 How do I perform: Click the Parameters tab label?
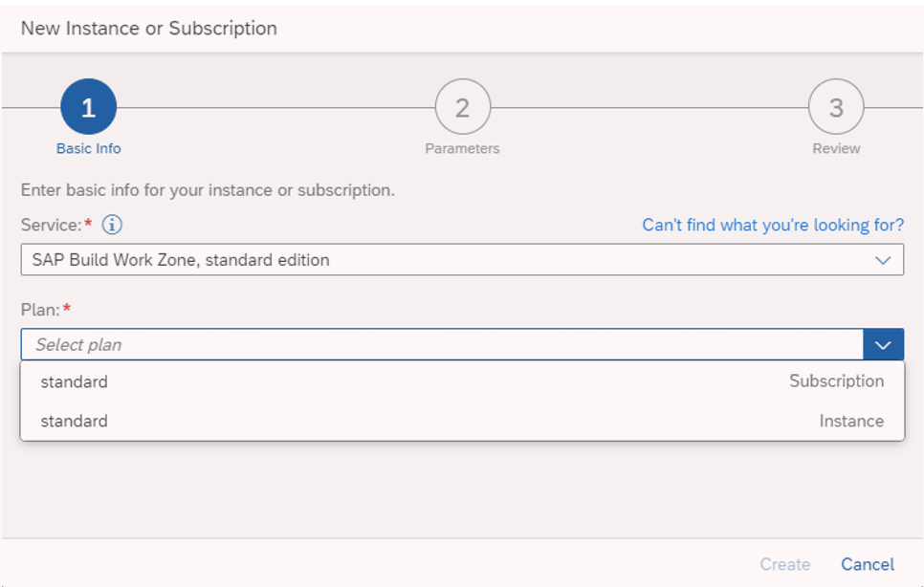click(x=462, y=148)
